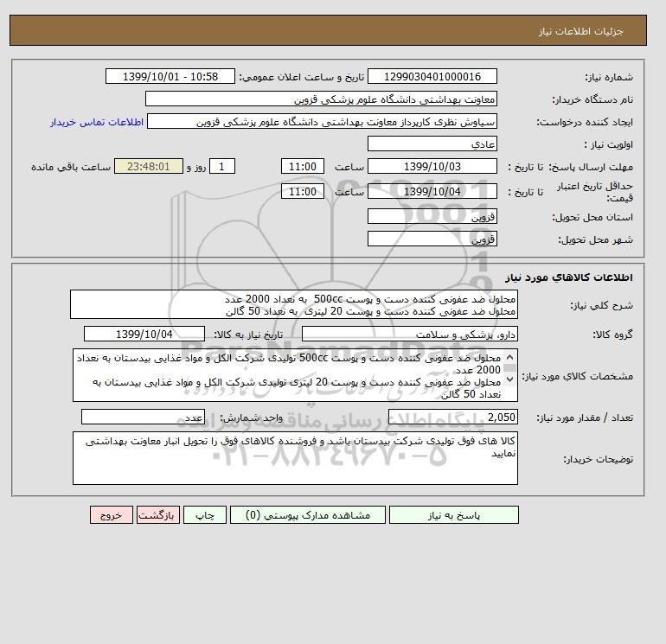Click the buyer name field معاونت بهداشتی
Viewport: 666px width, 644px height.
[x=321, y=99]
